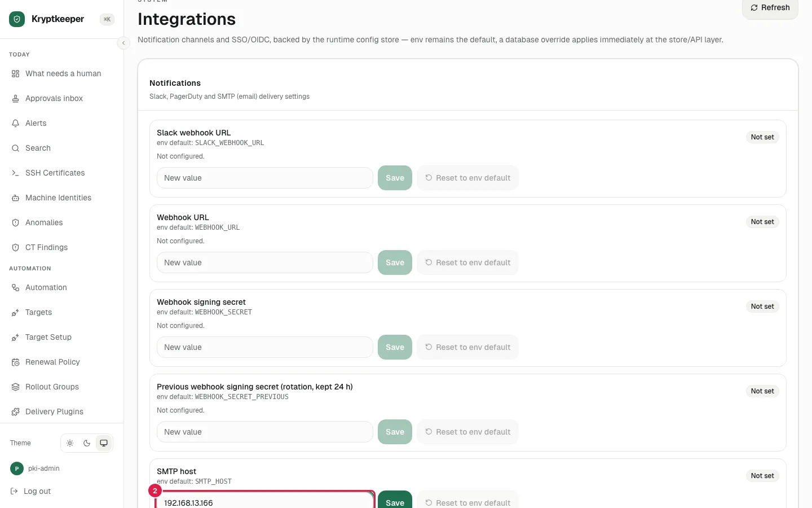Click the Rollout Groups layers icon
The width and height of the screenshot is (812, 508).
[16, 387]
